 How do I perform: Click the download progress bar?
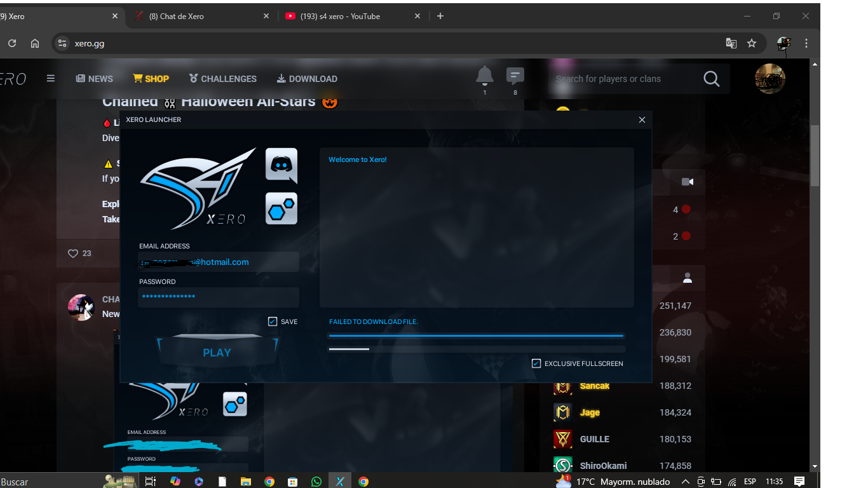click(x=476, y=335)
